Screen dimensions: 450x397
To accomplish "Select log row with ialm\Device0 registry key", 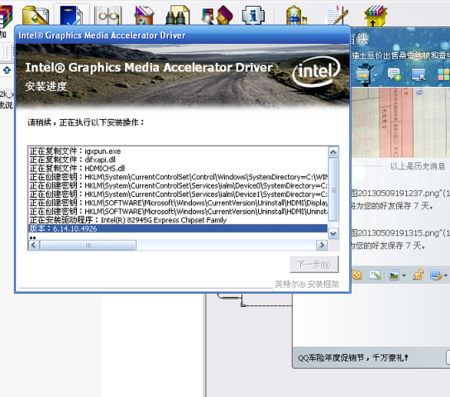I will (x=178, y=185).
